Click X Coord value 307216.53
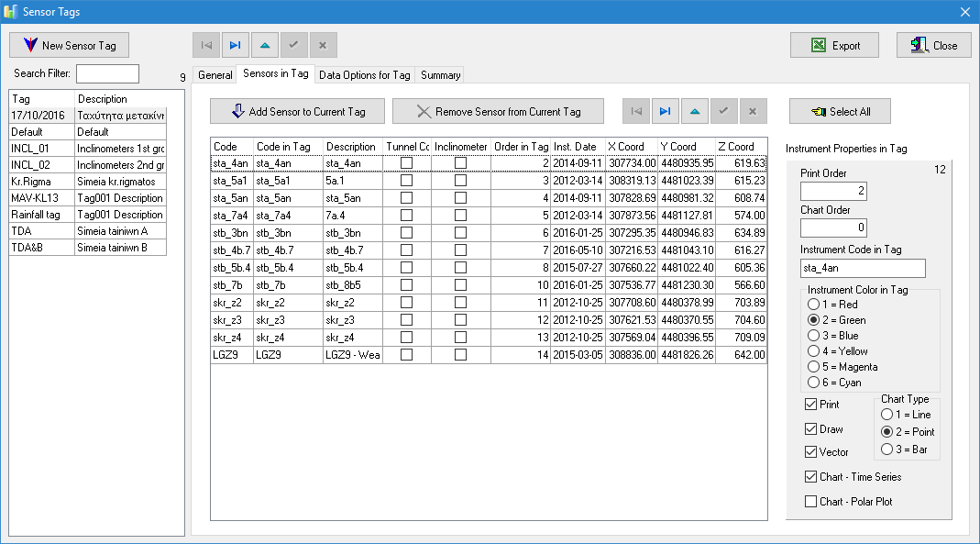This screenshot has width=980, height=544. pos(632,250)
